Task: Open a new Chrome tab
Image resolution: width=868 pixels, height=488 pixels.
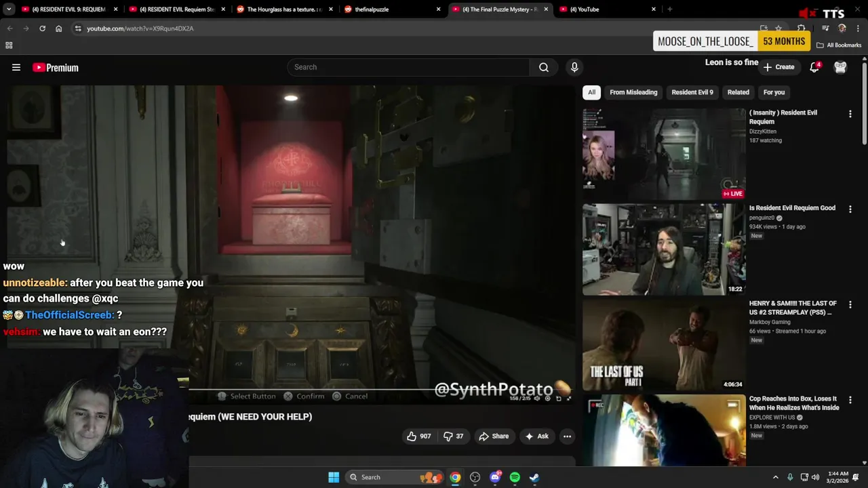Action: point(669,9)
